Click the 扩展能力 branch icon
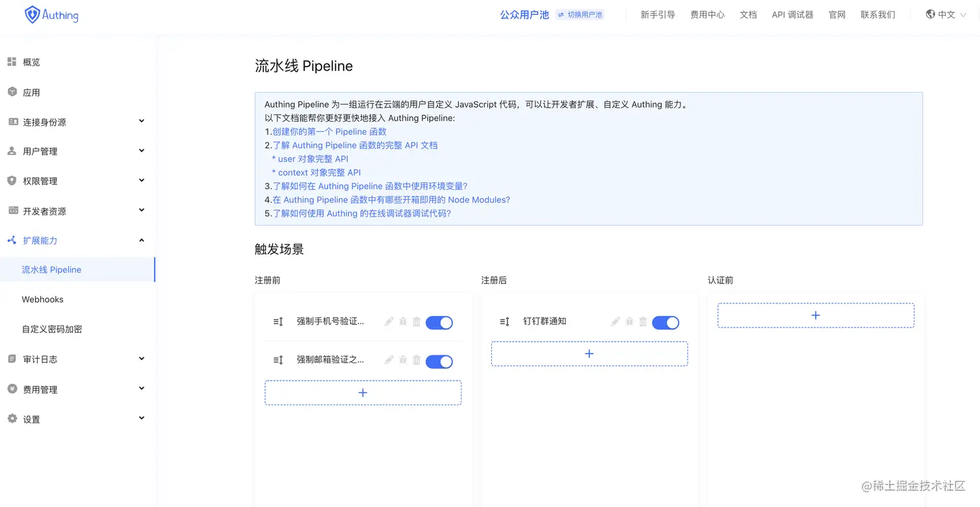980x507 pixels. tap(12, 240)
